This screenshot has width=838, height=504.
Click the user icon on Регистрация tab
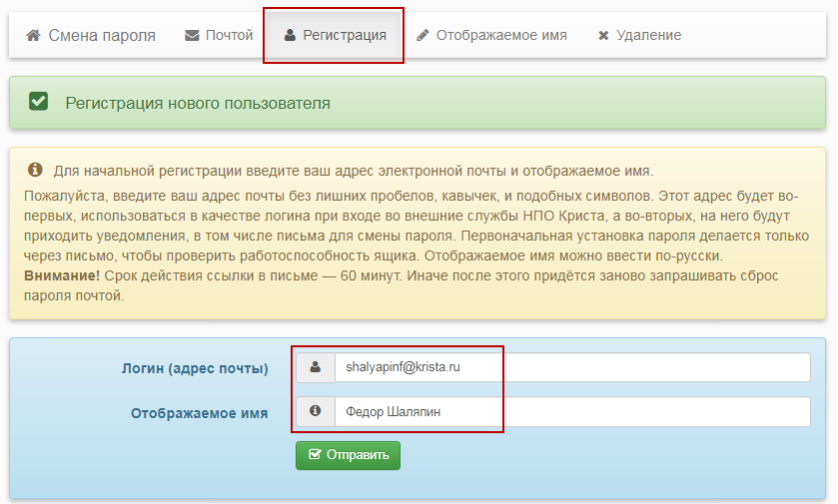[290, 35]
